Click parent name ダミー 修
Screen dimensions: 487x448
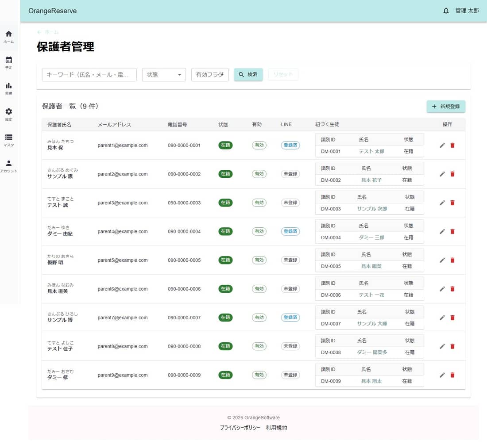58,378
